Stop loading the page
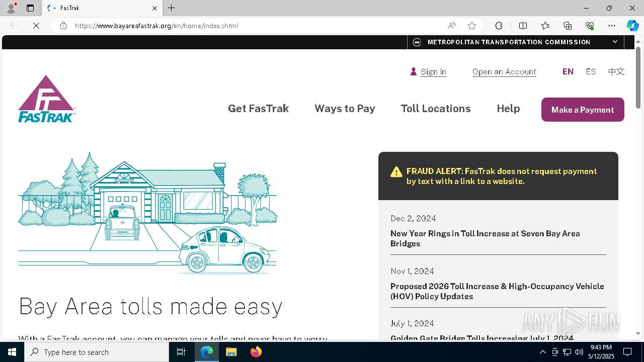 (36, 26)
